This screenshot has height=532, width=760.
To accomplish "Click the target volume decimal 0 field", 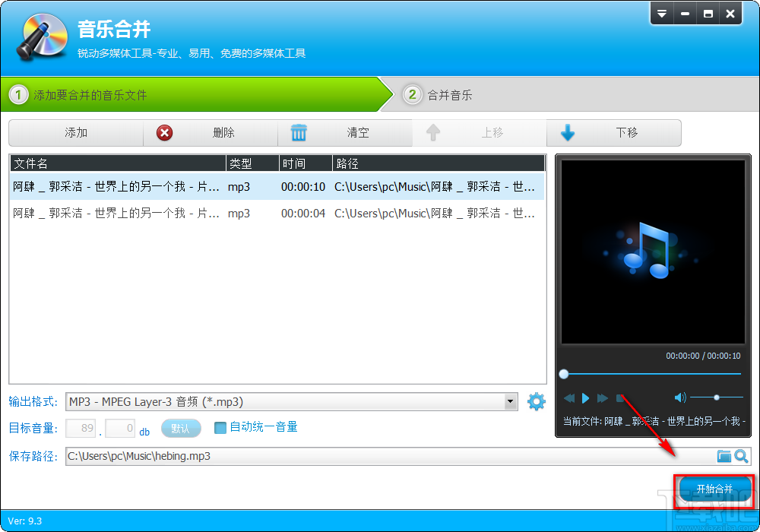I will point(120,429).
